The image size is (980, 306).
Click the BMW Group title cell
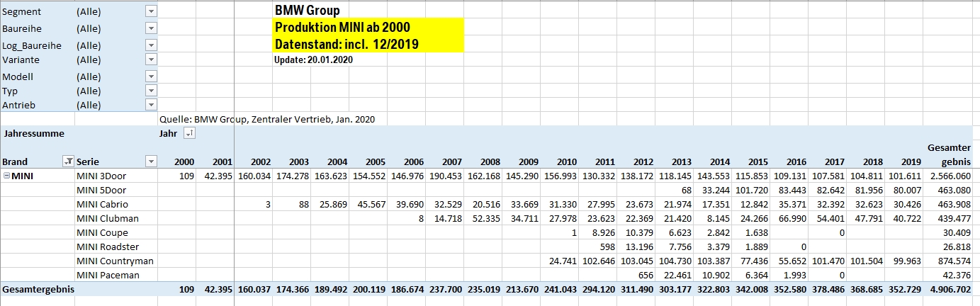click(307, 10)
